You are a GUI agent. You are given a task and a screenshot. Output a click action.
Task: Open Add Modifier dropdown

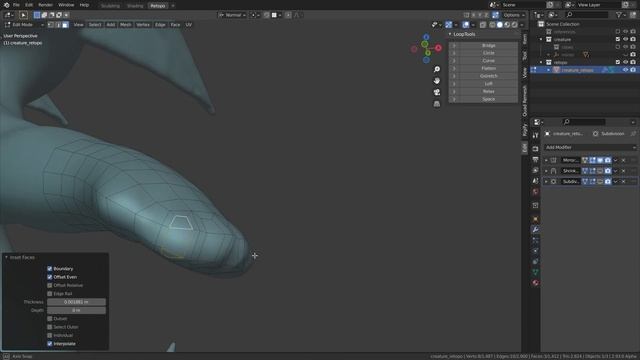[x=590, y=147]
